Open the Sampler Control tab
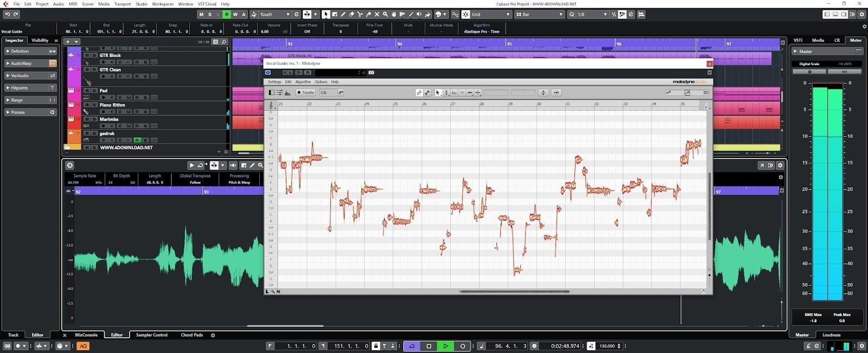The height and width of the screenshot is (353, 868). pos(152,335)
